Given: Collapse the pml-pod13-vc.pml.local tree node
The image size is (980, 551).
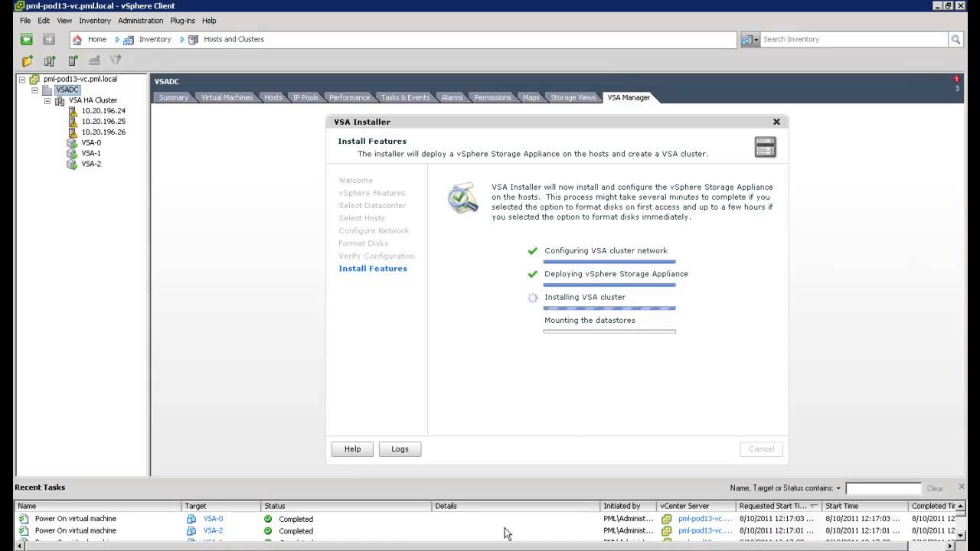Looking at the screenshot, I should point(22,80).
